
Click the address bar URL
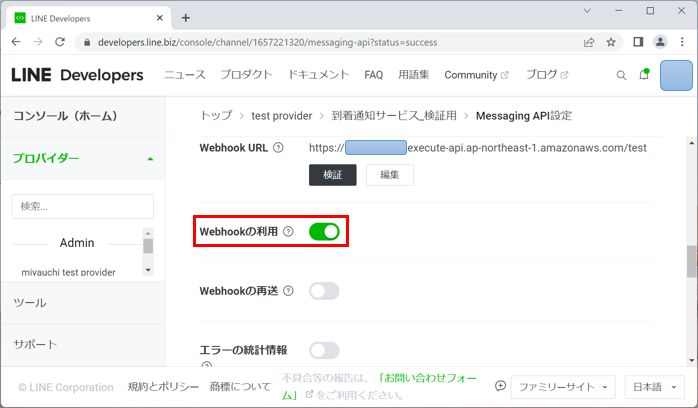(x=268, y=42)
